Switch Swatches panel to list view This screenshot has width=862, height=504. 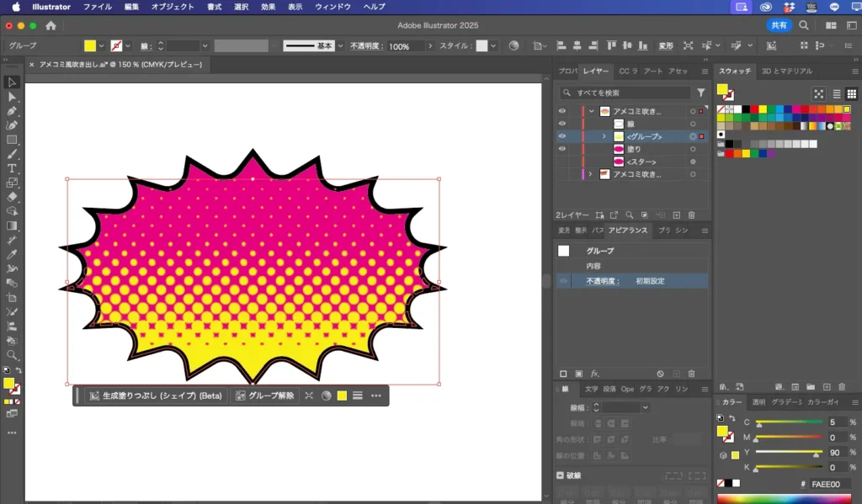coord(836,94)
